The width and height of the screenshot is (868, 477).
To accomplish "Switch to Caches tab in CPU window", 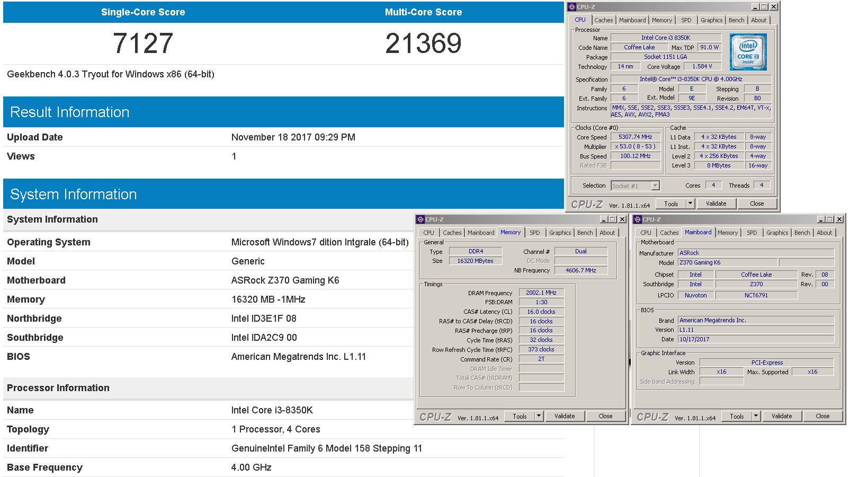I will point(603,20).
